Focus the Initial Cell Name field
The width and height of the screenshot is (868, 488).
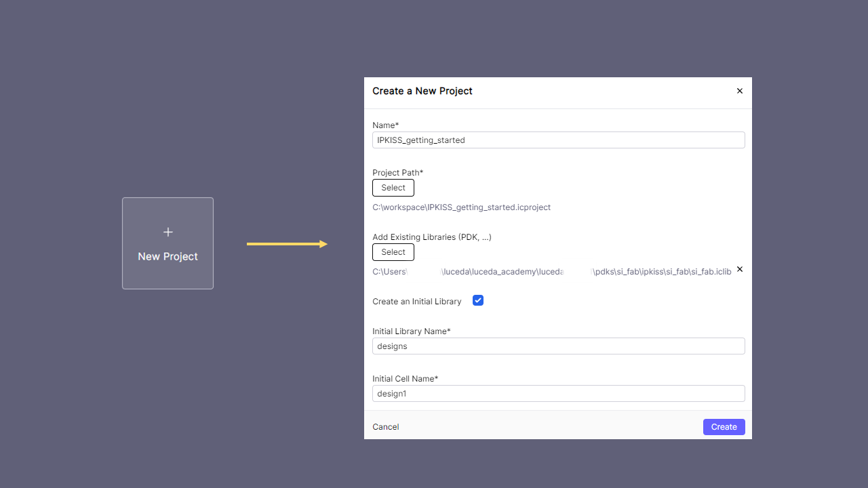pyautogui.click(x=558, y=394)
